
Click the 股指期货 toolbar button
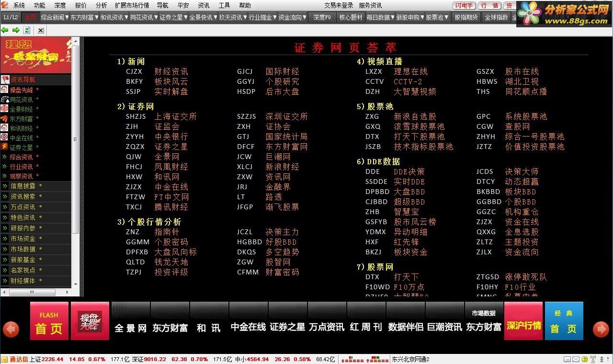(x=466, y=17)
